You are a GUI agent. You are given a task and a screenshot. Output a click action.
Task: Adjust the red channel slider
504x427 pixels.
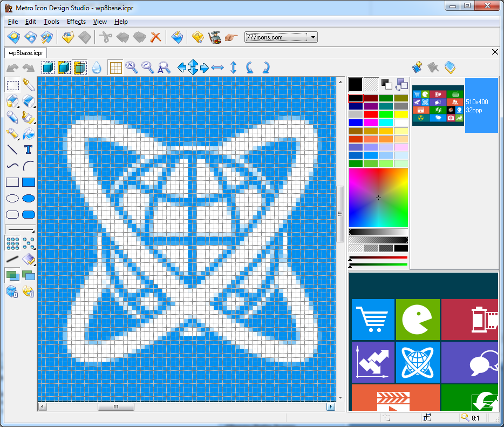378,258
